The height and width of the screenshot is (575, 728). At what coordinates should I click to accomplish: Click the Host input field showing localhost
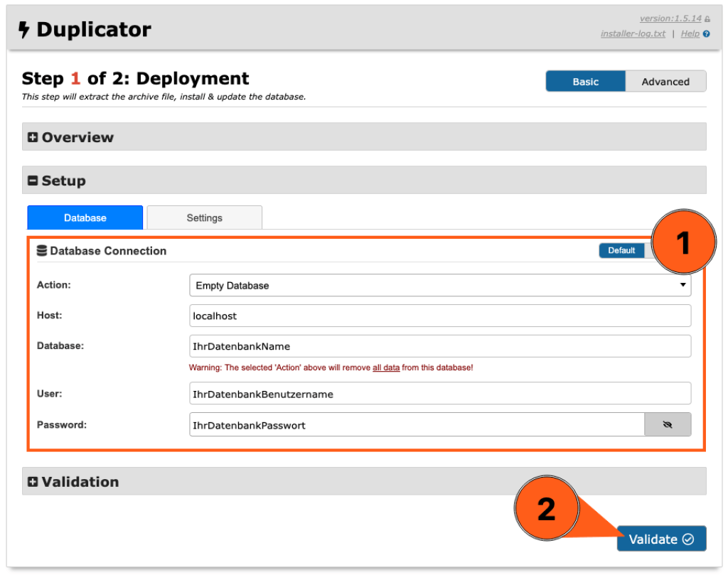pyautogui.click(x=440, y=316)
